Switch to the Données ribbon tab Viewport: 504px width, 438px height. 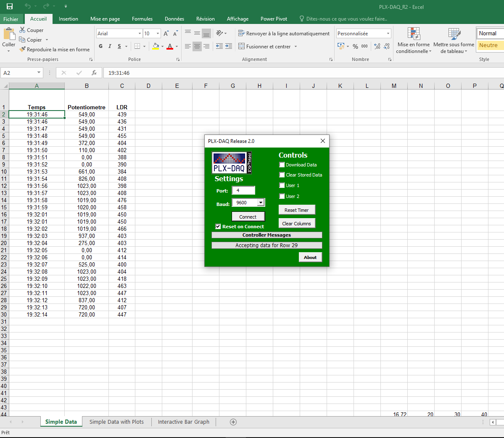click(x=174, y=19)
